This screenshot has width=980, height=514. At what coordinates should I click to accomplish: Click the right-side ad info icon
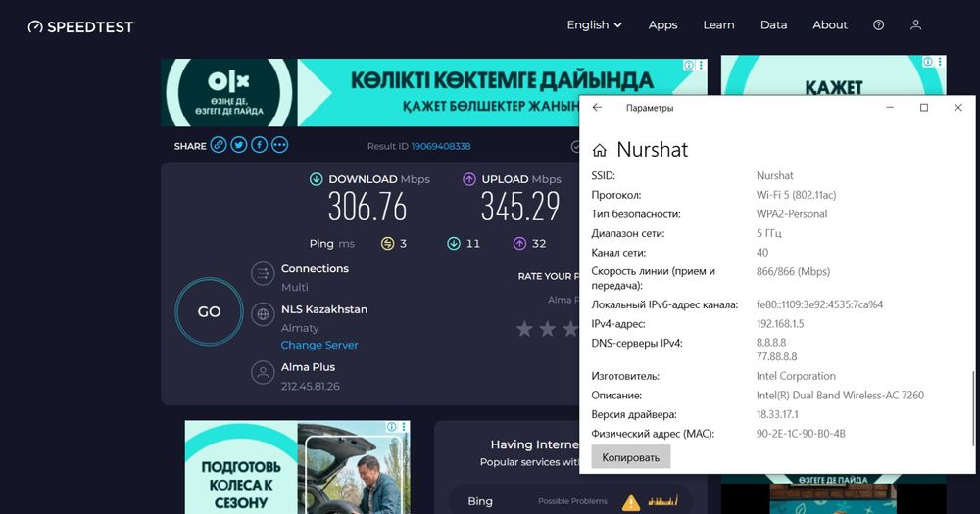click(928, 62)
